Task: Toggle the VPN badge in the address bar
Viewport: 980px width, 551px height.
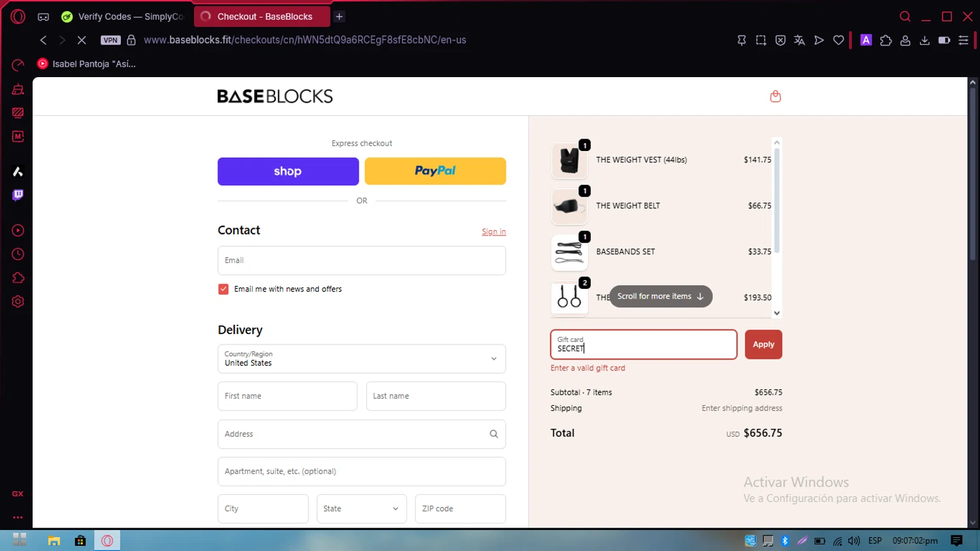Action: (x=110, y=40)
